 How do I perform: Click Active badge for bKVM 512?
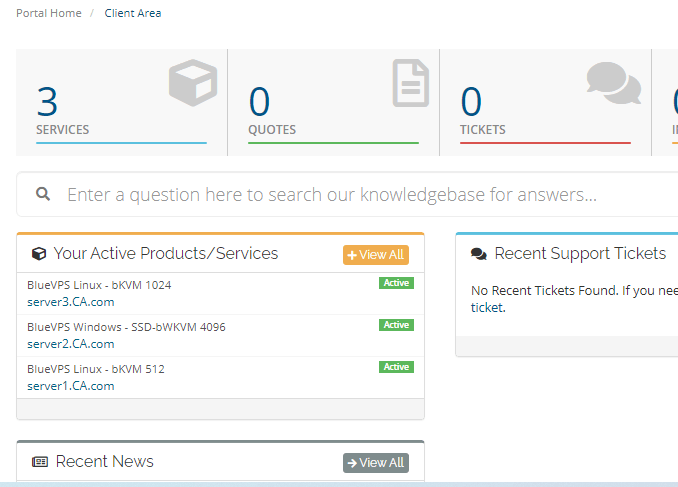point(397,367)
